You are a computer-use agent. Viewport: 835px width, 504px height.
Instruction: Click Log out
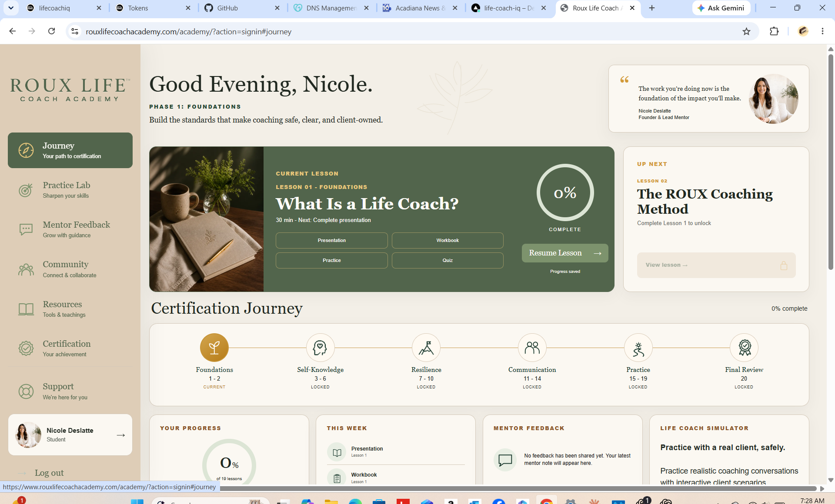click(49, 473)
